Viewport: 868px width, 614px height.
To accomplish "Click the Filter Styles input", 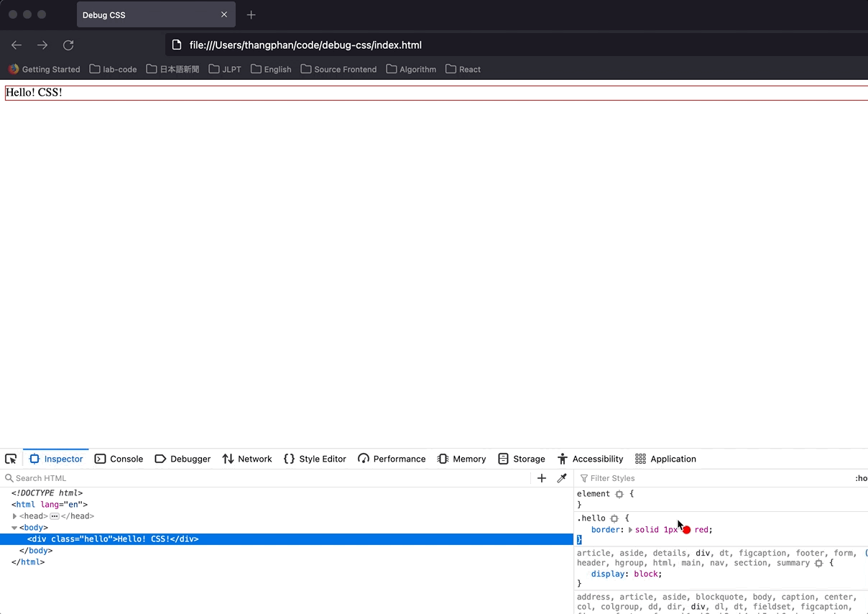I will 711,478.
